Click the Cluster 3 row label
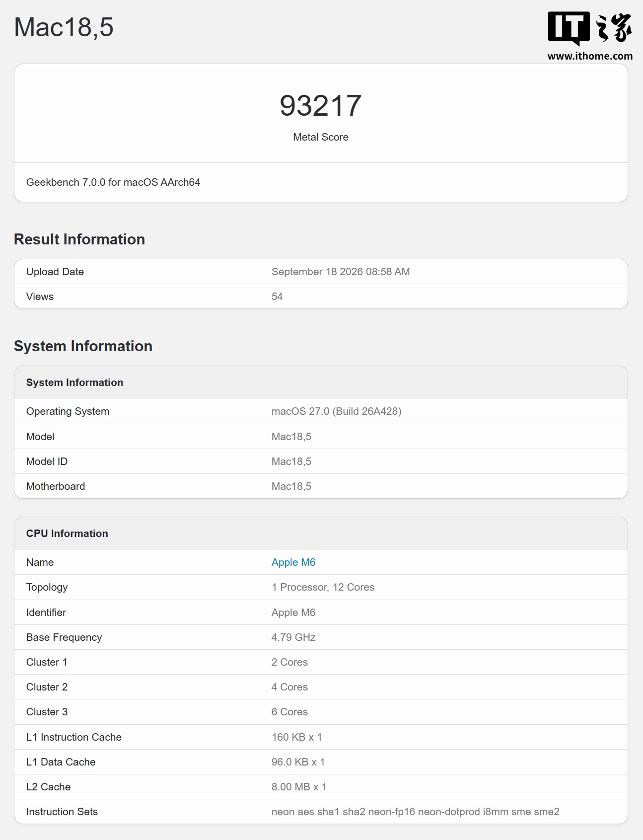This screenshot has width=643, height=840. [47, 712]
